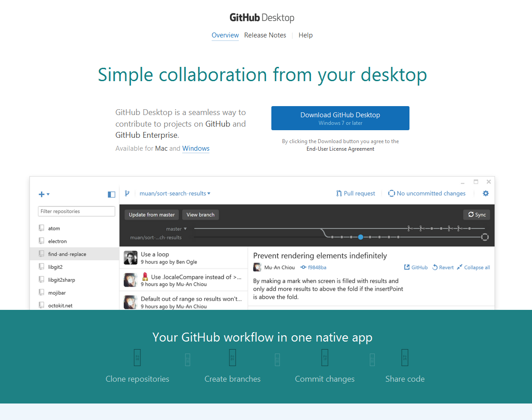The height and width of the screenshot is (420, 532).
Task: Toggle the sidebar panel icon
Action: 111,194
